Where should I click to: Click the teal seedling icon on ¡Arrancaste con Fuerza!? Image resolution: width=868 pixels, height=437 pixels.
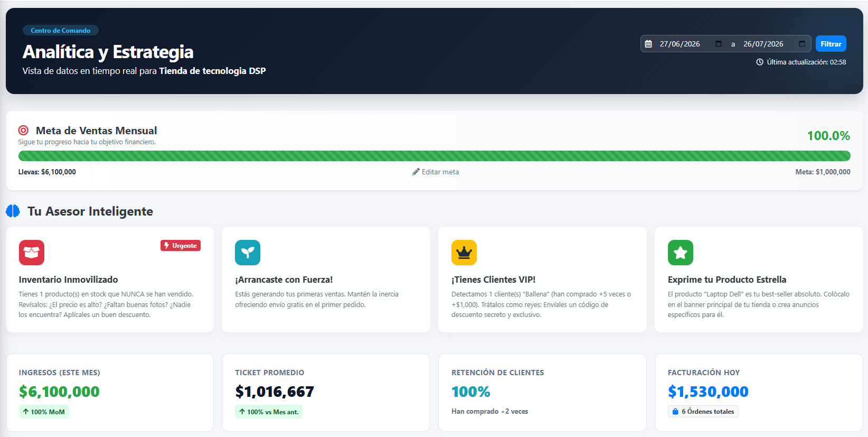248,253
